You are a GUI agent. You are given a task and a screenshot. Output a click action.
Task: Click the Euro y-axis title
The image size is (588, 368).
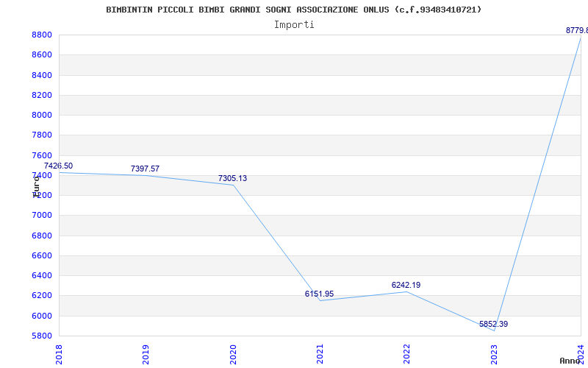(x=36, y=187)
